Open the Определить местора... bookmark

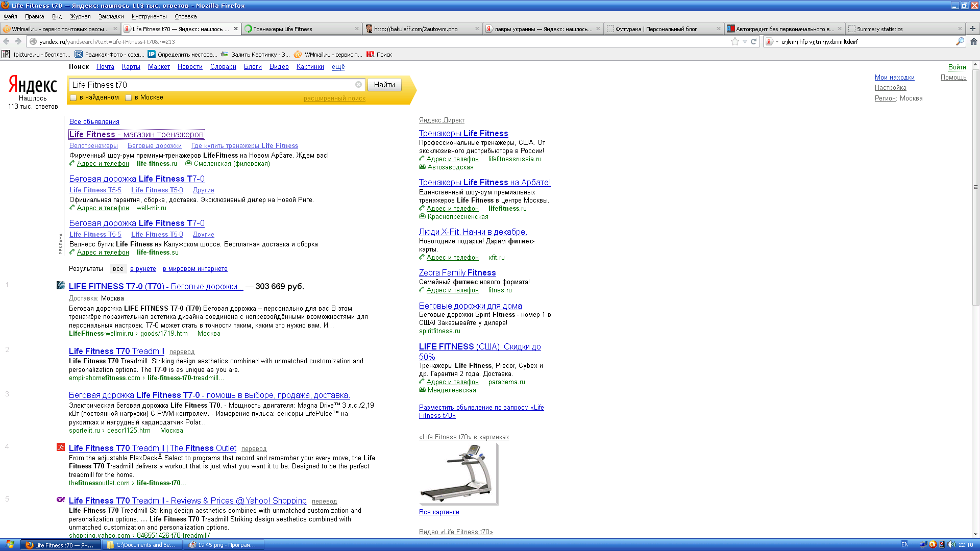[182, 54]
